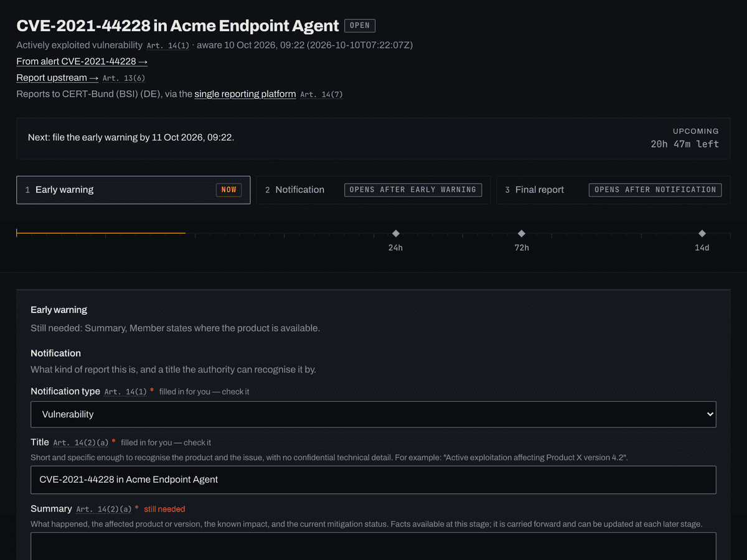Open the 'From alert CVE-2021-44228' link
747x560 pixels.
[82, 62]
